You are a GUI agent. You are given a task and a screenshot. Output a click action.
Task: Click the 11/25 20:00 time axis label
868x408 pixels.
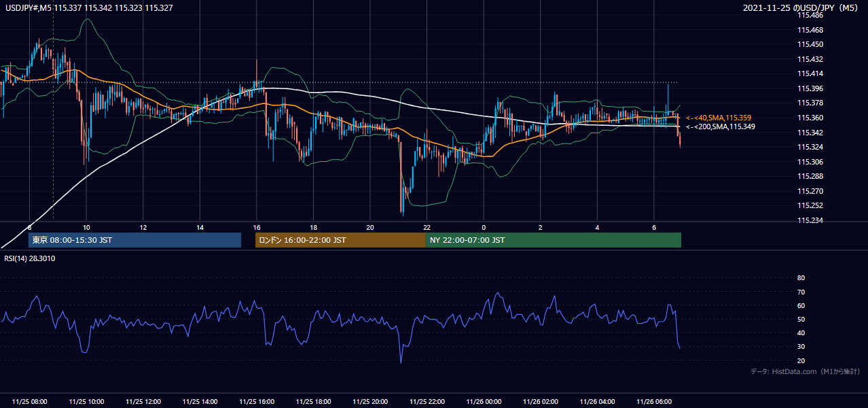[370, 402]
